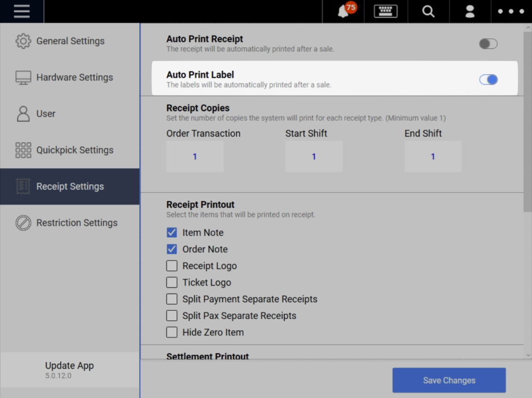The image size is (532, 398).
Task: Open the three-dot more options menu
Action: click(x=511, y=11)
